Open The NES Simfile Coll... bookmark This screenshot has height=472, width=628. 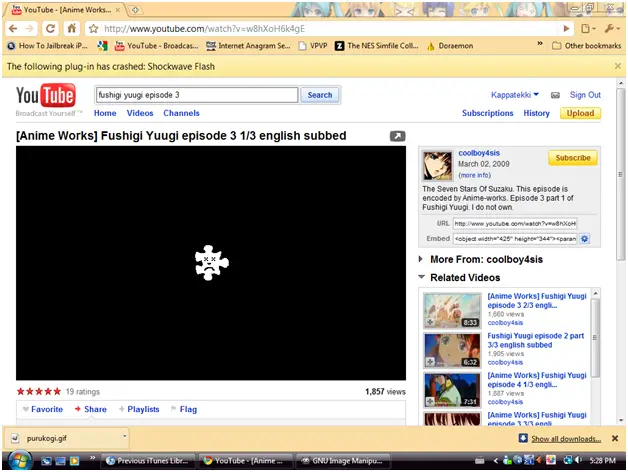tap(376, 46)
